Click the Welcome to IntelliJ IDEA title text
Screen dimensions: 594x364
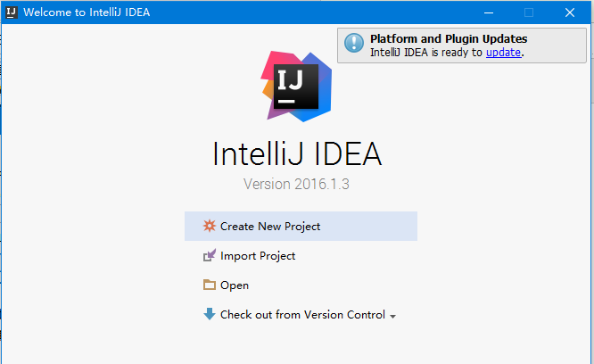coord(87,12)
